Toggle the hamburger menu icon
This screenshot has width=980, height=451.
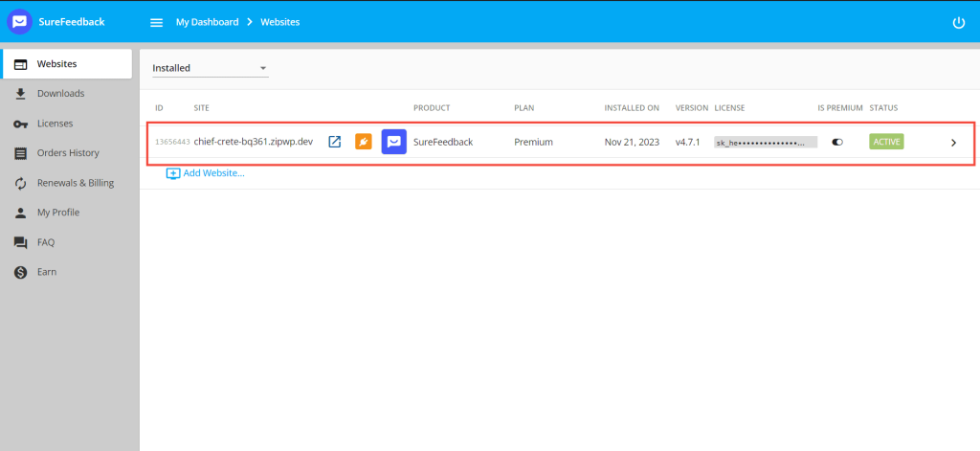coord(156,23)
